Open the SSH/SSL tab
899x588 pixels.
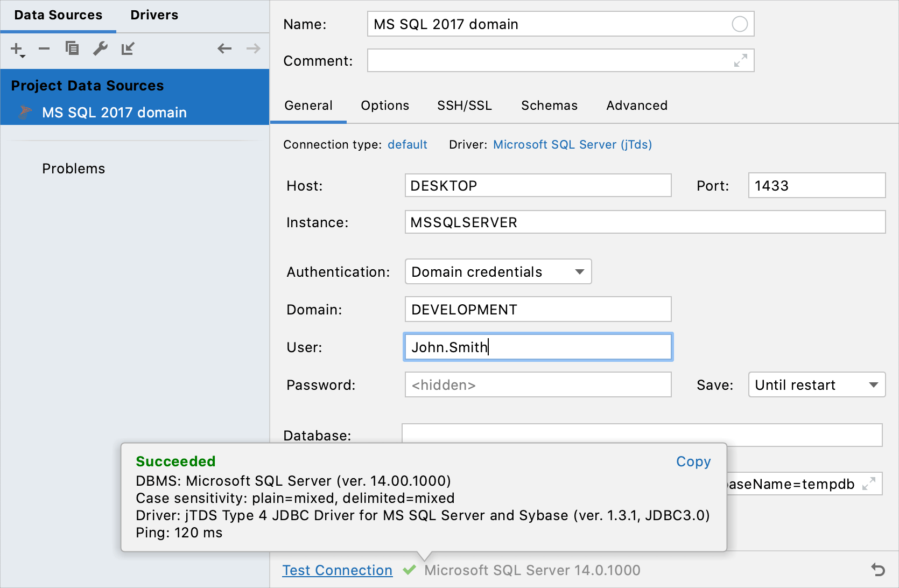click(x=465, y=106)
